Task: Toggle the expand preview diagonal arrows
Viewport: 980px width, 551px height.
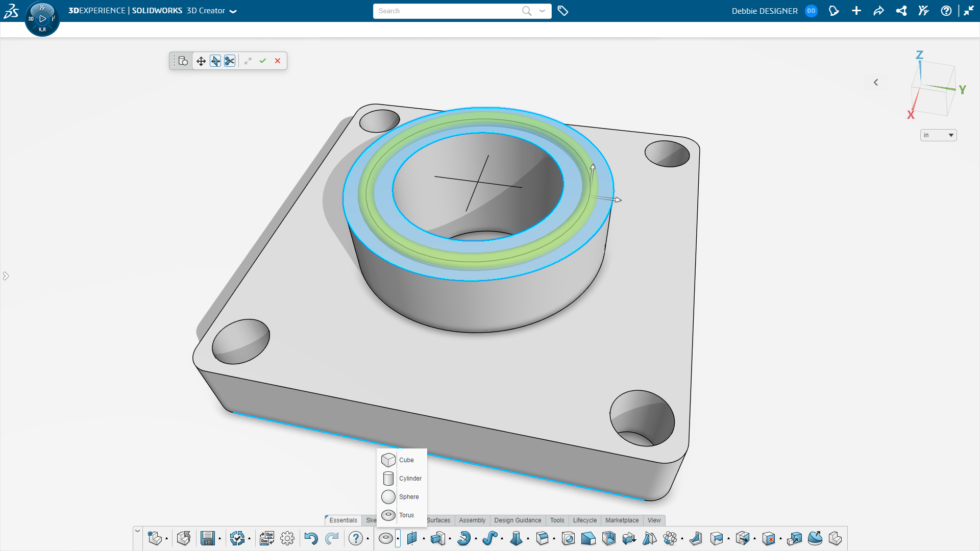Action: (248, 61)
